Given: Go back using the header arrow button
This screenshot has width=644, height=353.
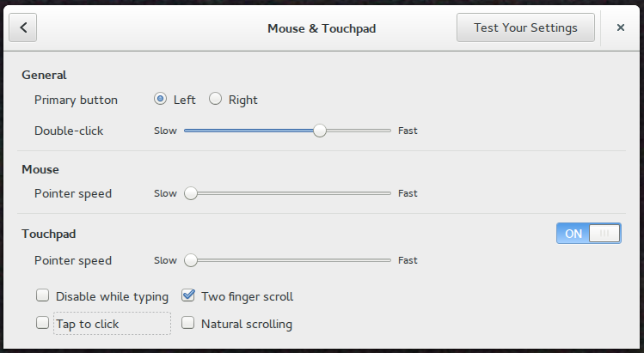Looking at the screenshot, I should click(x=23, y=27).
